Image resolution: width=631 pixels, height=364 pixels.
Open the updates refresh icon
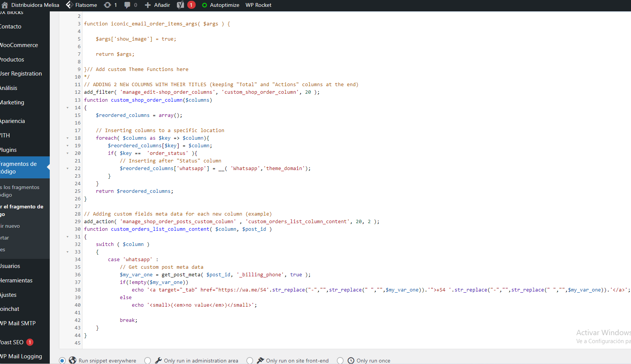[x=108, y=5]
